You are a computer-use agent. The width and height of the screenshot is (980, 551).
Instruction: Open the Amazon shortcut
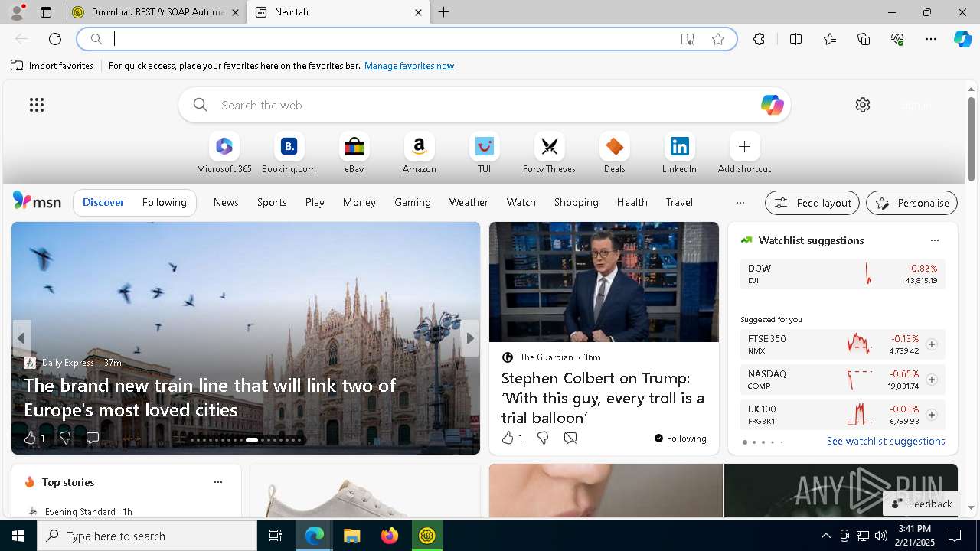click(419, 153)
